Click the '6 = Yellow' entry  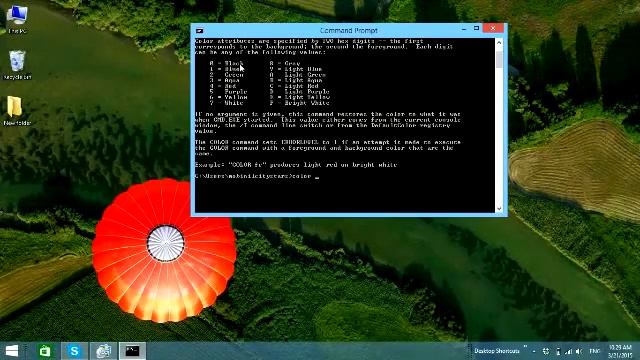coord(229,98)
